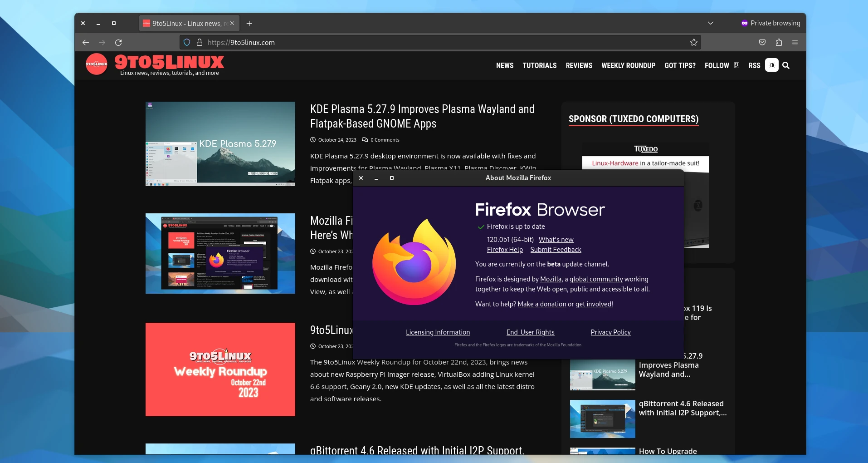Open the WEEKLY ROUNDUP navigation menu
This screenshot has width=868, height=463.
click(x=628, y=65)
